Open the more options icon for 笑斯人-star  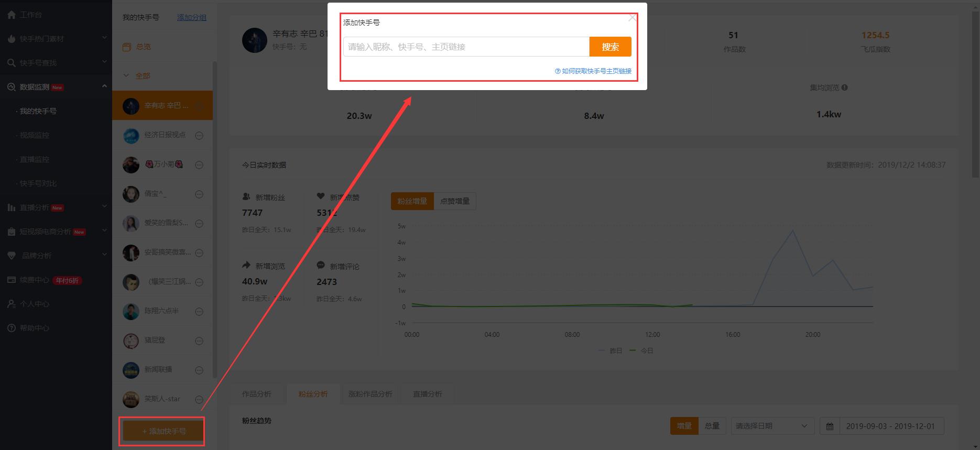pyautogui.click(x=199, y=400)
